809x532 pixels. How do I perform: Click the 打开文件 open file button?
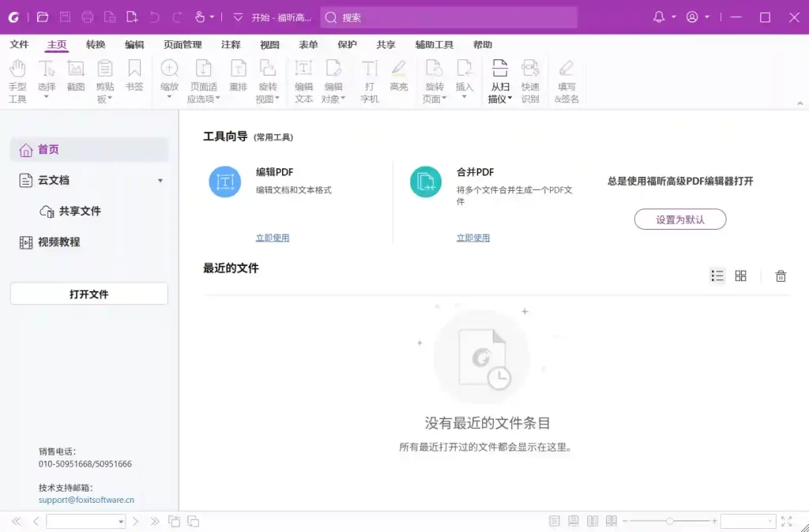89,294
